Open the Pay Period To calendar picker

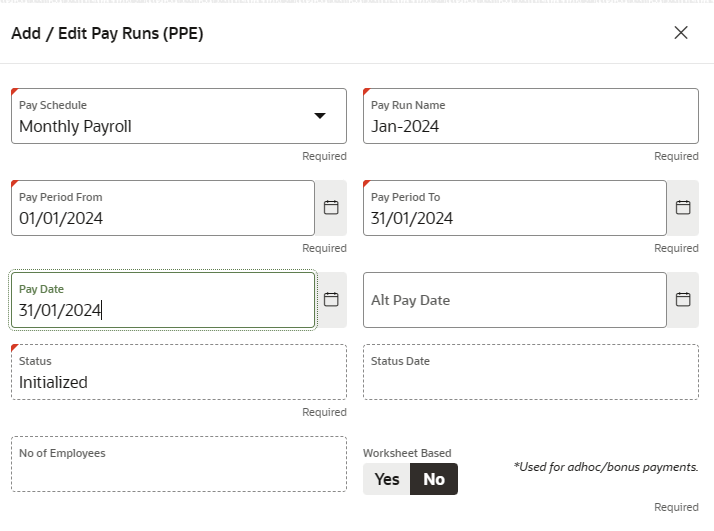click(683, 208)
